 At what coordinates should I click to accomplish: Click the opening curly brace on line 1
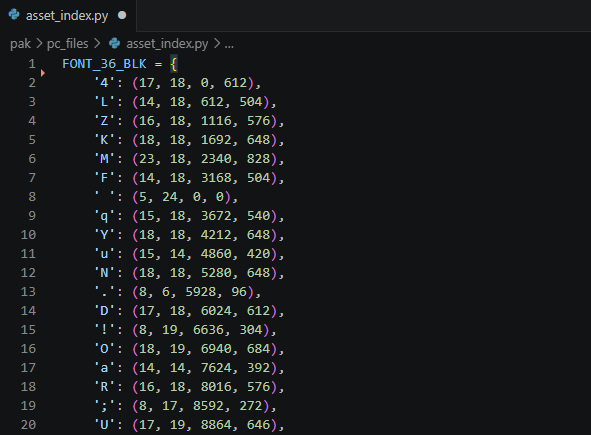tap(174, 64)
